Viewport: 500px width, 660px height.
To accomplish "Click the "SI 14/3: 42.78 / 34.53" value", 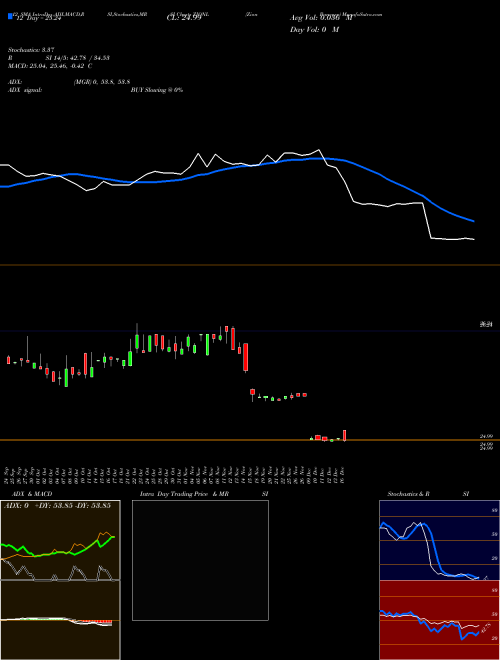I will pos(77,58).
